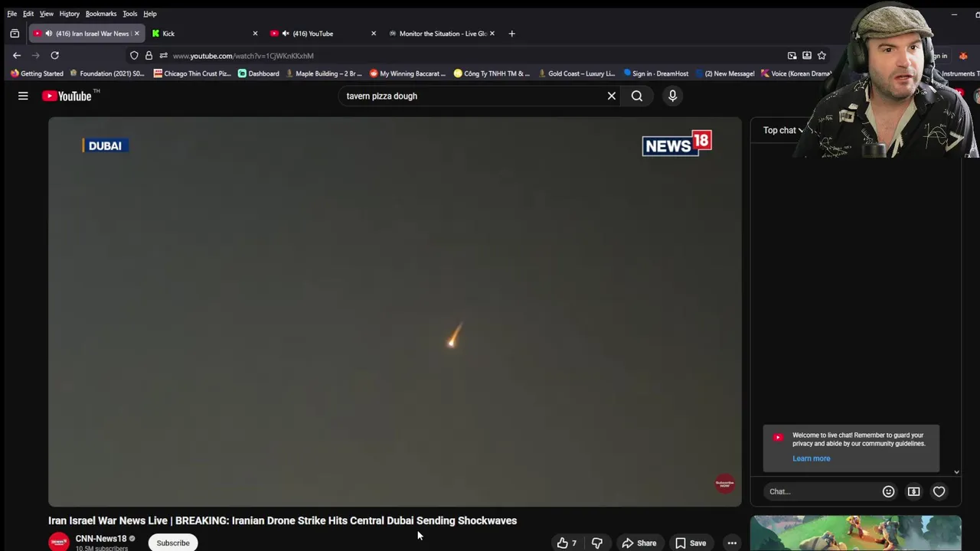Open more actions ellipsis under video

point(732,543)
